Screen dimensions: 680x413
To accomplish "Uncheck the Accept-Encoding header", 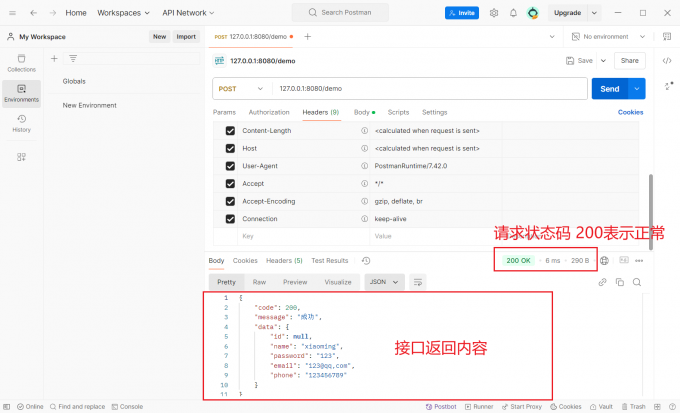I will (230, 201).
